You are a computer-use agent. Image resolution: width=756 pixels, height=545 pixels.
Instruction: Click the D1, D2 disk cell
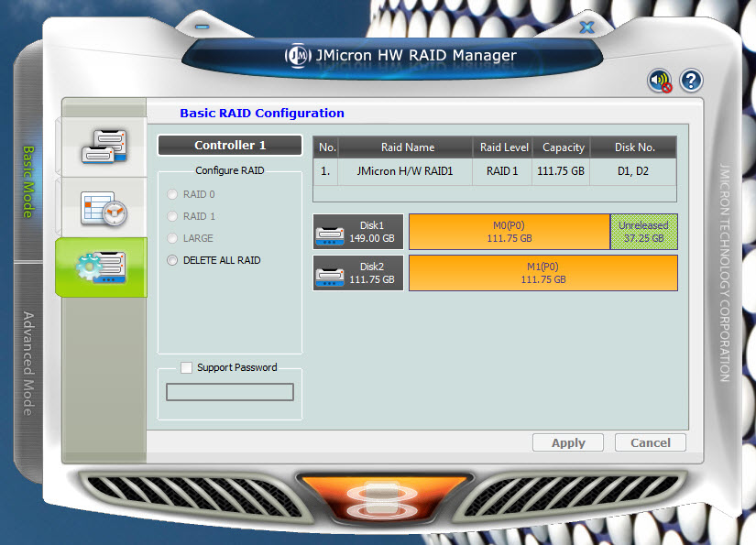click(633, 171)
